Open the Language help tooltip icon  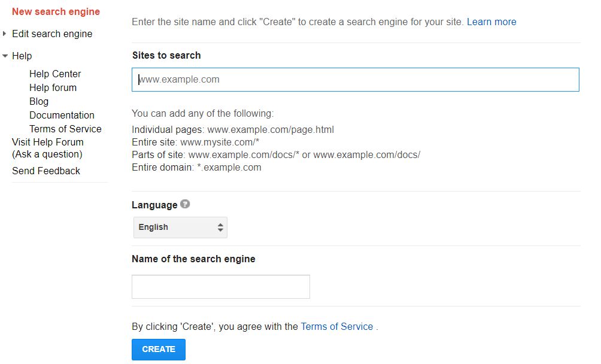184,204
